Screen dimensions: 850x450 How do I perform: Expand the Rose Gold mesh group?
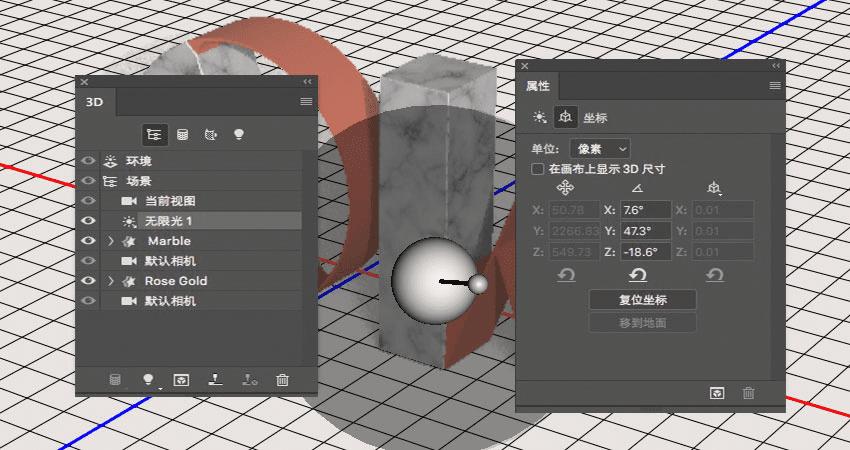click(x=111, y=281)
